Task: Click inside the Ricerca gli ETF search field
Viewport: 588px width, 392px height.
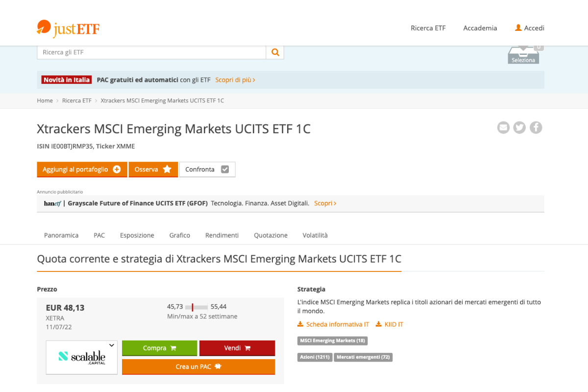Action: click(147, 52)
